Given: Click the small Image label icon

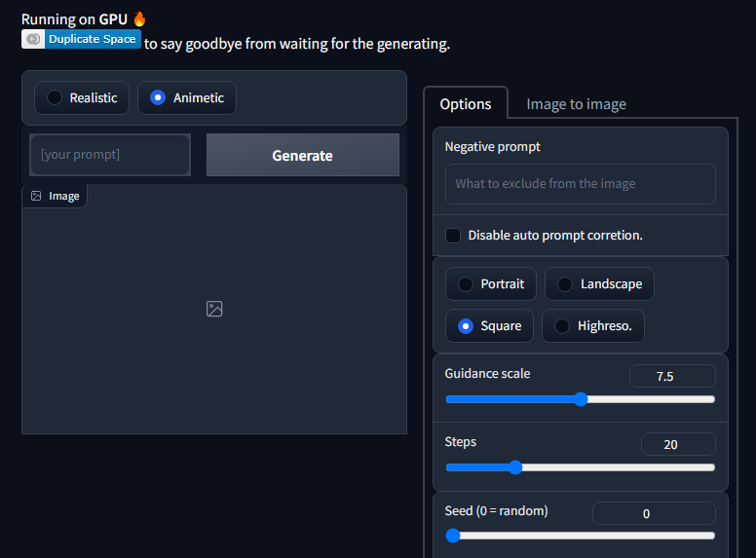Looking at the screenshot, I should pyautogui.click(x=36, y=196).
